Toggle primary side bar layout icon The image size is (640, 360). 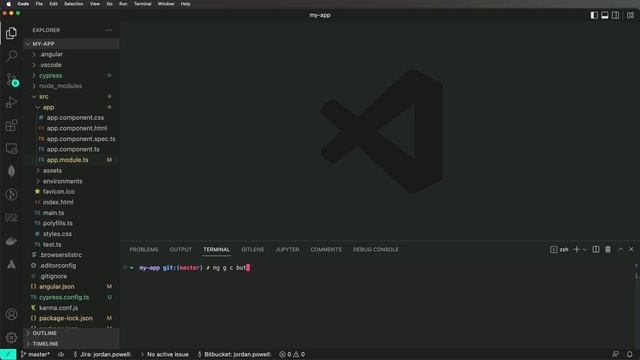[x=594, y=15]
